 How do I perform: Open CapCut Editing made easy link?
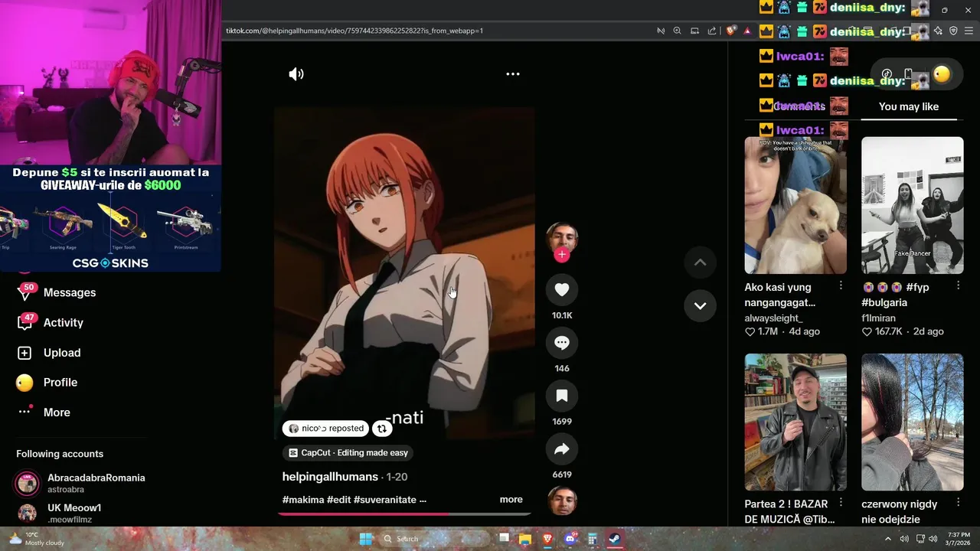tap(348, 453)
